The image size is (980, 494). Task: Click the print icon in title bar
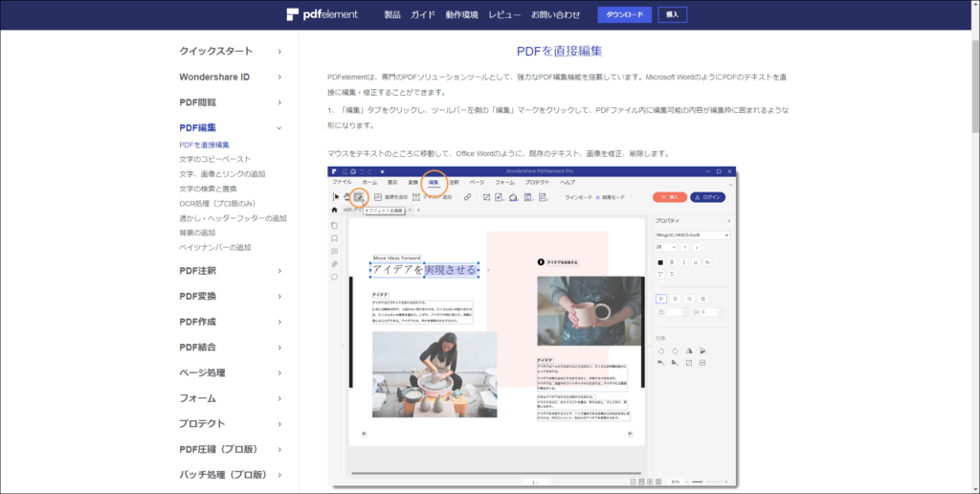tap(353, 171)
